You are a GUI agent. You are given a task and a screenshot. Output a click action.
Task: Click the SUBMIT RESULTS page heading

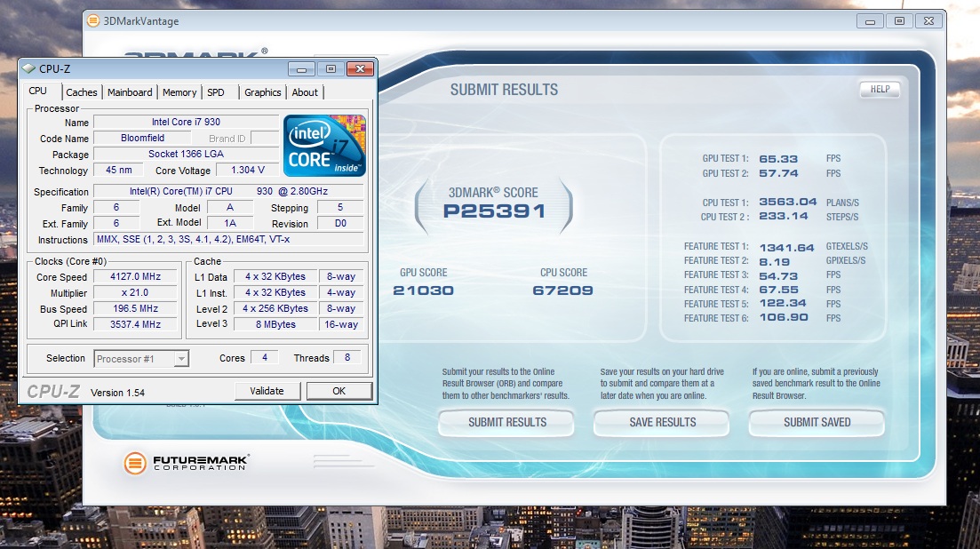click(x=504, y=90)
